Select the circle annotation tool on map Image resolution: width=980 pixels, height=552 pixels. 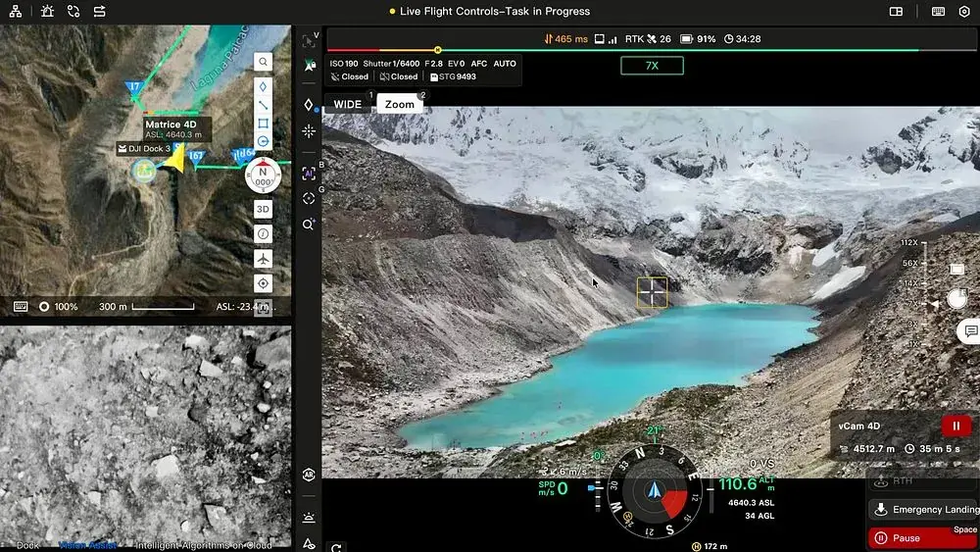point(263,141)
